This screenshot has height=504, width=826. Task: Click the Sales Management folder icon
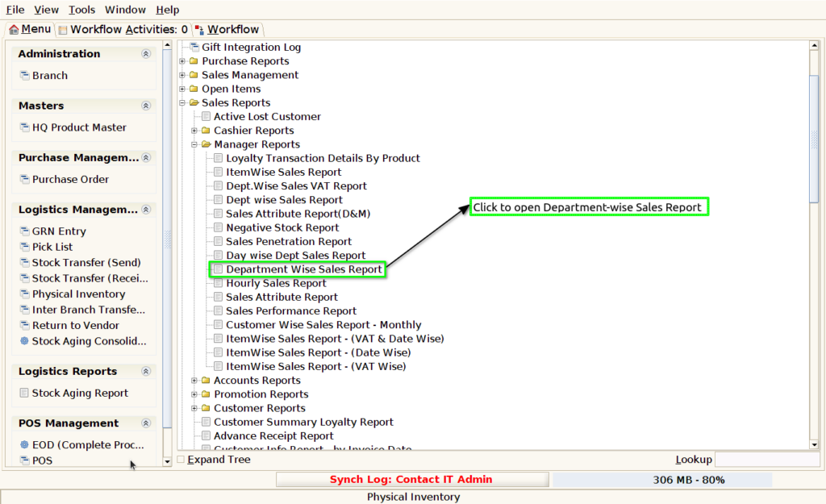click(194, 75)
